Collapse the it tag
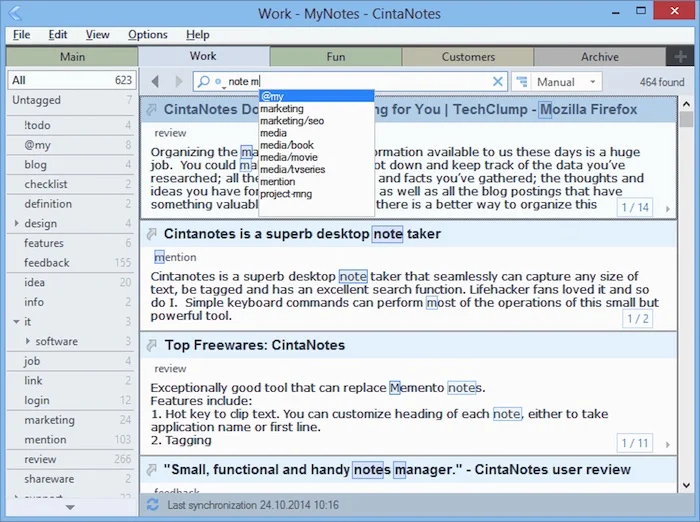 [17, 322]
